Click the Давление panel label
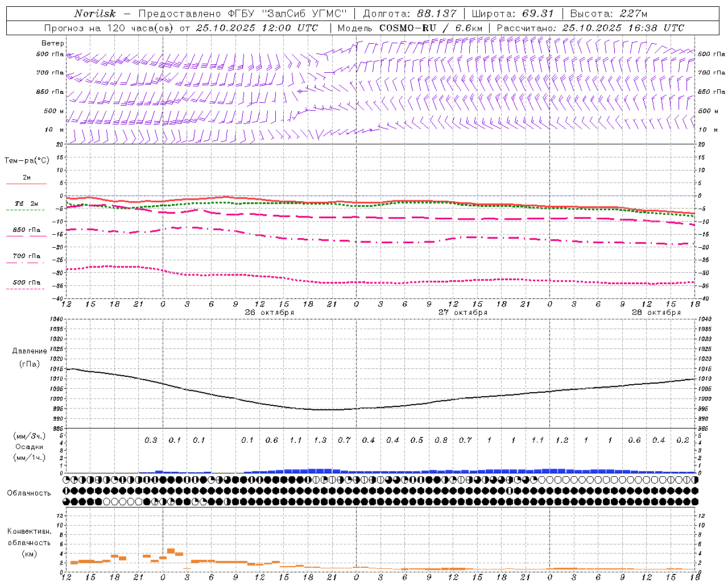The image size is (728, 582). point(30,351)
